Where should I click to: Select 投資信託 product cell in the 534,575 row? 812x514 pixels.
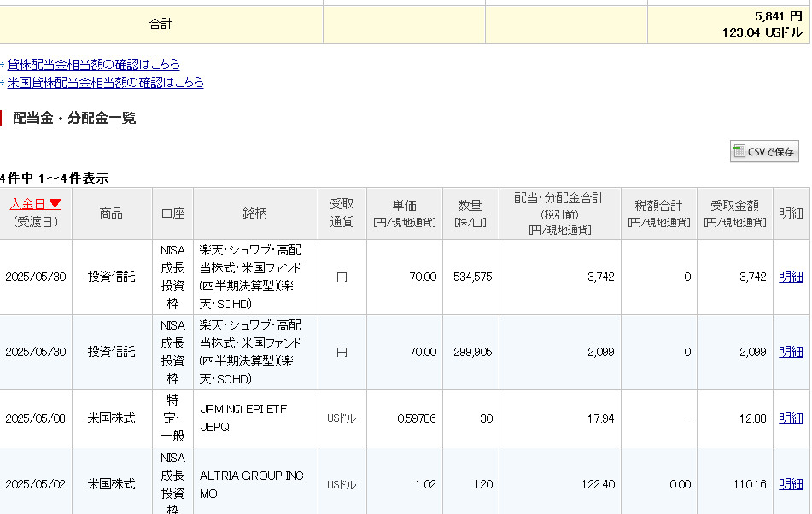(111, 277)
